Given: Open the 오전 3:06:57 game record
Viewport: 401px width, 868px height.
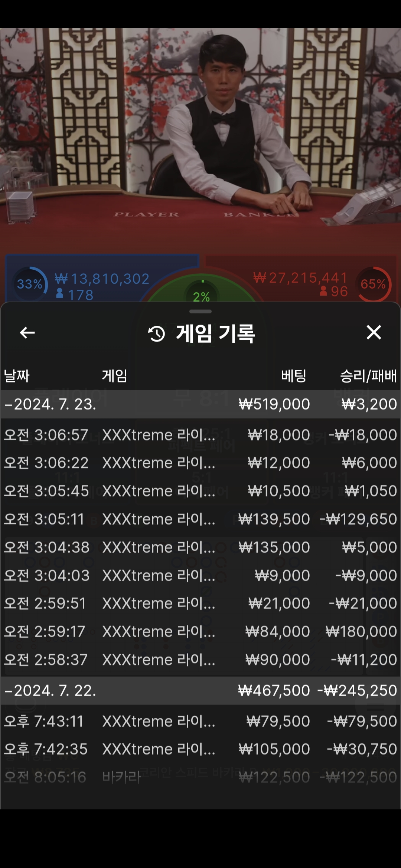Looking at the screenshot, I should 200,435.
